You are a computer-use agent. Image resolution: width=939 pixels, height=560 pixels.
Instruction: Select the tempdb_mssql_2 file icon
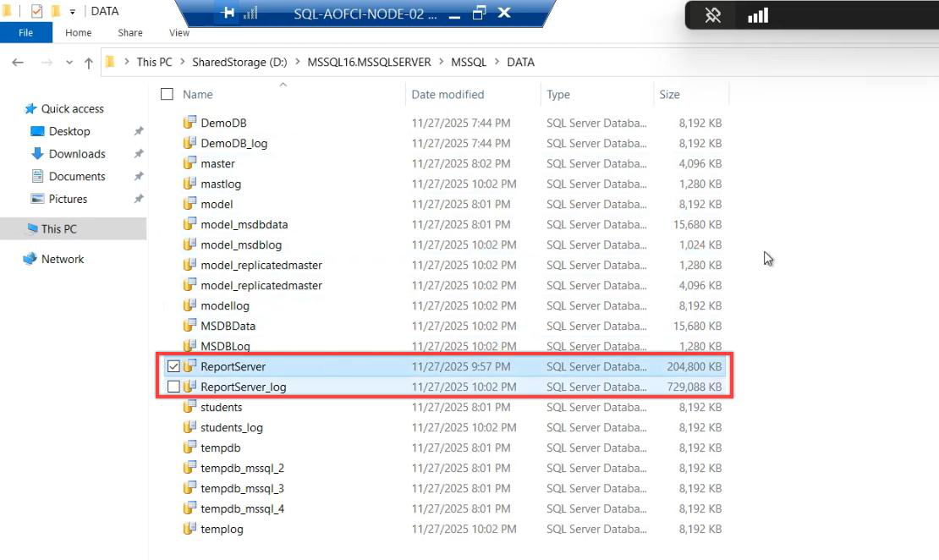(x=189, y=468)
